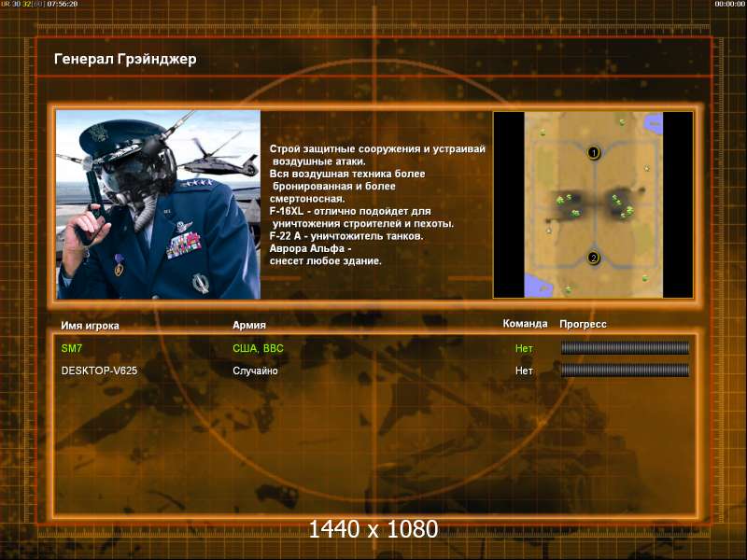This screenshot has height=560, width=747.
Task: Click the blue water patch in the minimap's bottom-left corner
Action: click(x=538, y=286)
